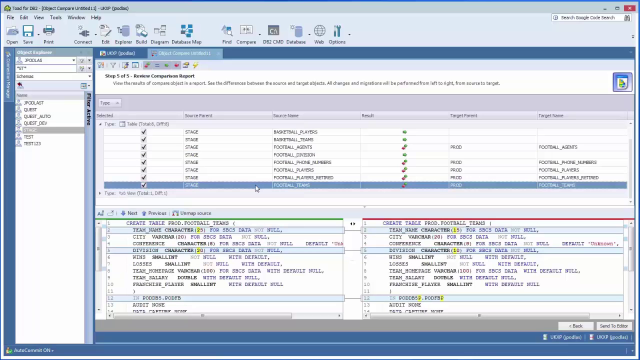Open the Connect tool

click(x=83, y=34)
